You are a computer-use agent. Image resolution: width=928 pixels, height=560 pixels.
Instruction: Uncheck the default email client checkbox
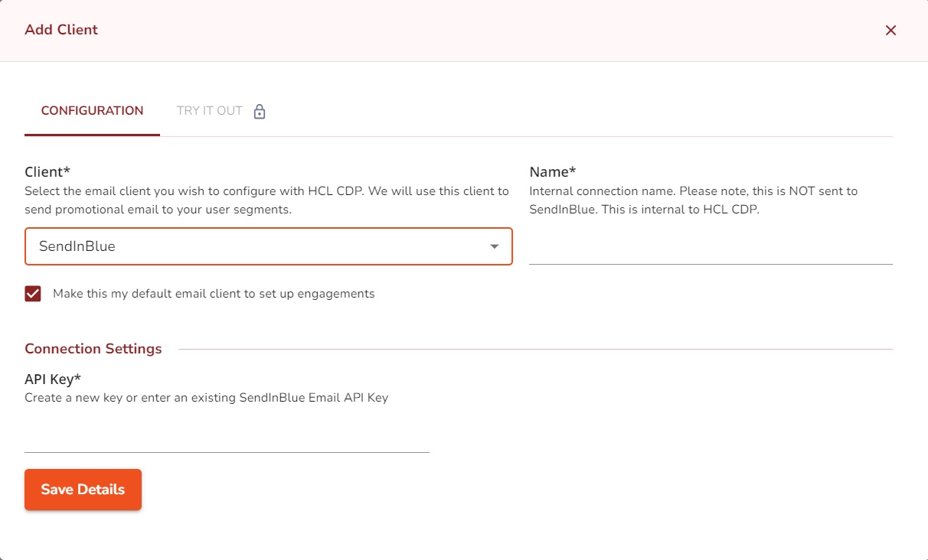pyautogui.click(x=33, y=294)
